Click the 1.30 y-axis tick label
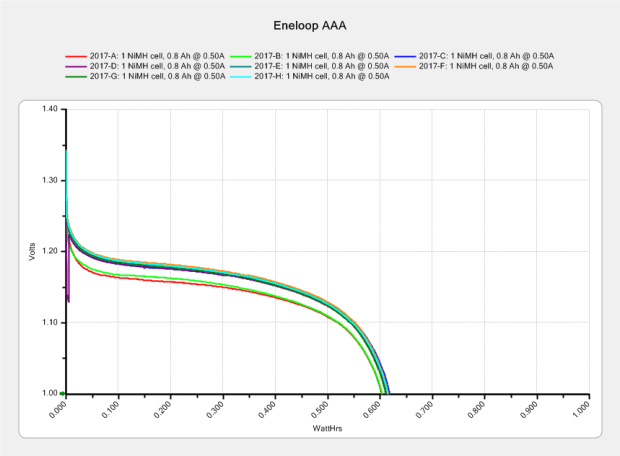The image size is (620, 456). pos(49,180)
